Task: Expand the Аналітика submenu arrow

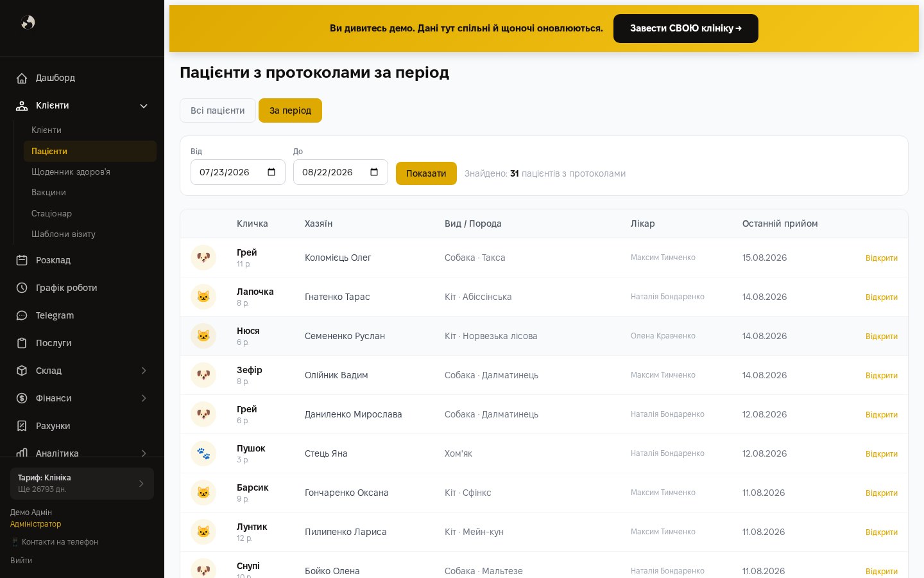Action: click(144, 453)
